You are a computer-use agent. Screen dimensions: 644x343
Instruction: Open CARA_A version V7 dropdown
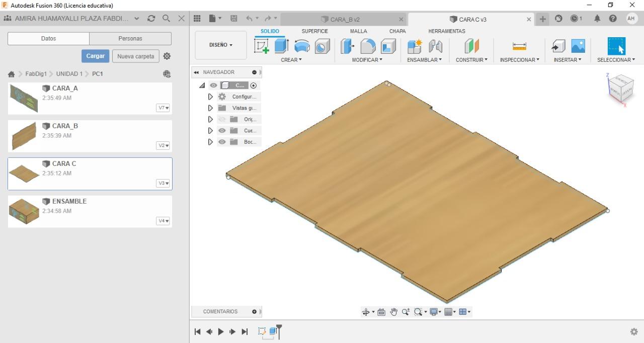(163, 108)
